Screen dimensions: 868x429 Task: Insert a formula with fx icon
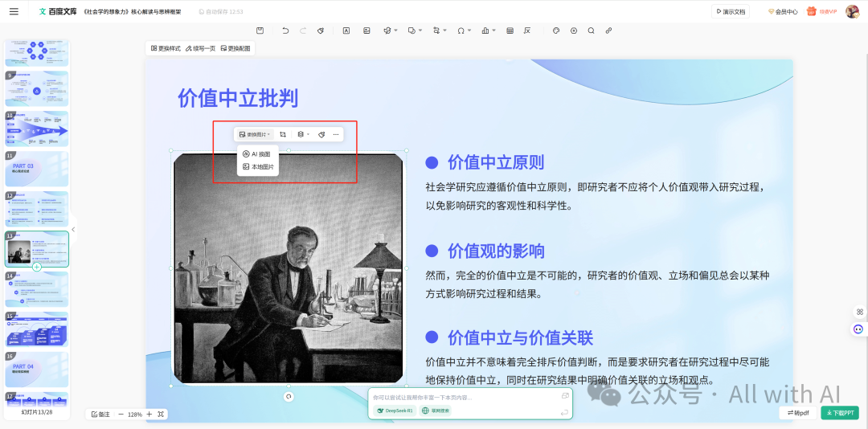[527, 31]
